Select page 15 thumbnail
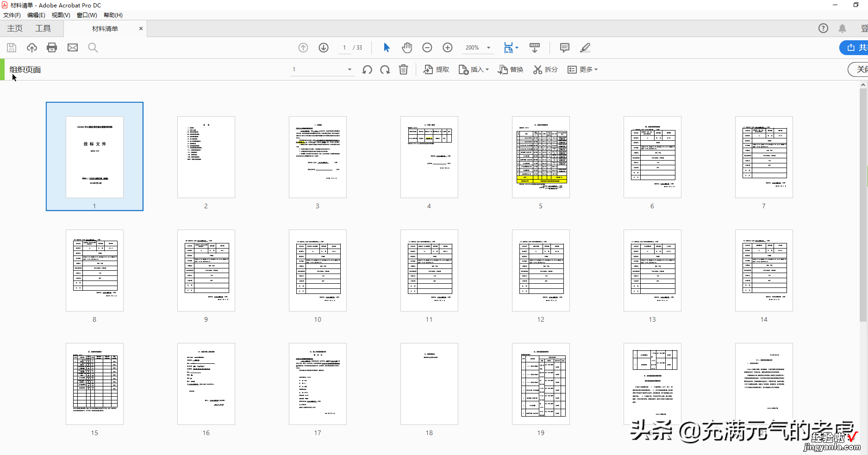 94,384
